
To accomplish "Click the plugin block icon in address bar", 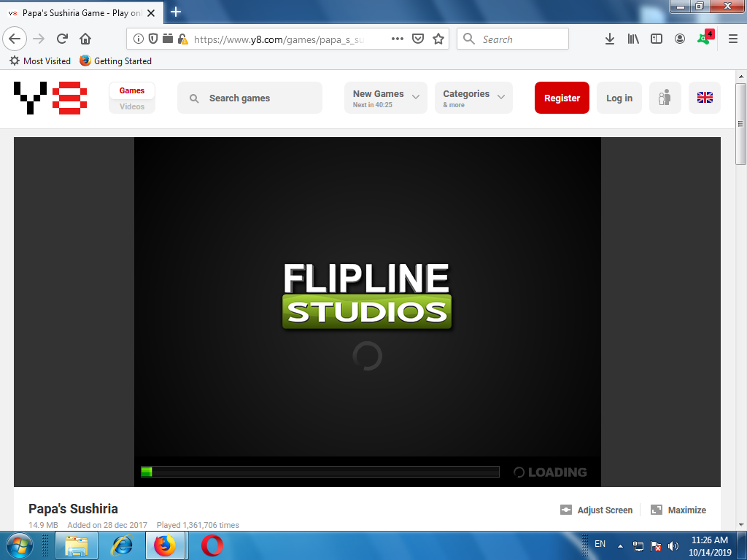I will click(167, 39).
